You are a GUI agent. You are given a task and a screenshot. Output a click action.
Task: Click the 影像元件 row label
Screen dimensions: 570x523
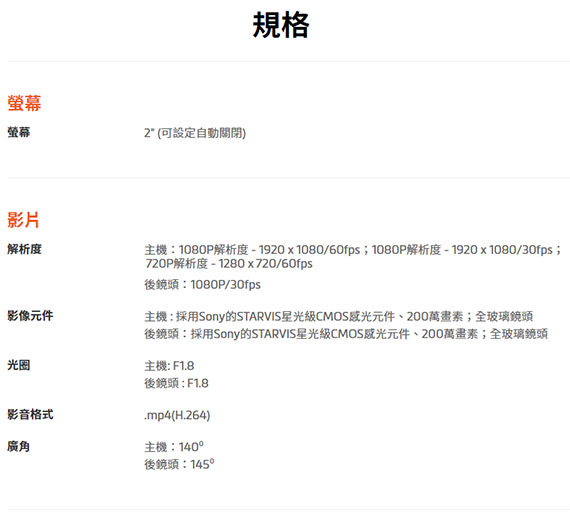[x=30, y=316]
